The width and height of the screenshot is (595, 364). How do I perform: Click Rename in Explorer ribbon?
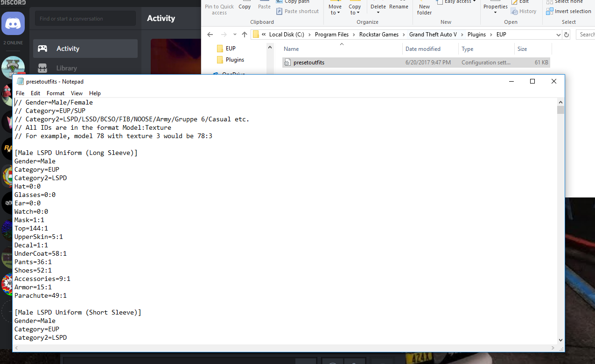point(399,7)
